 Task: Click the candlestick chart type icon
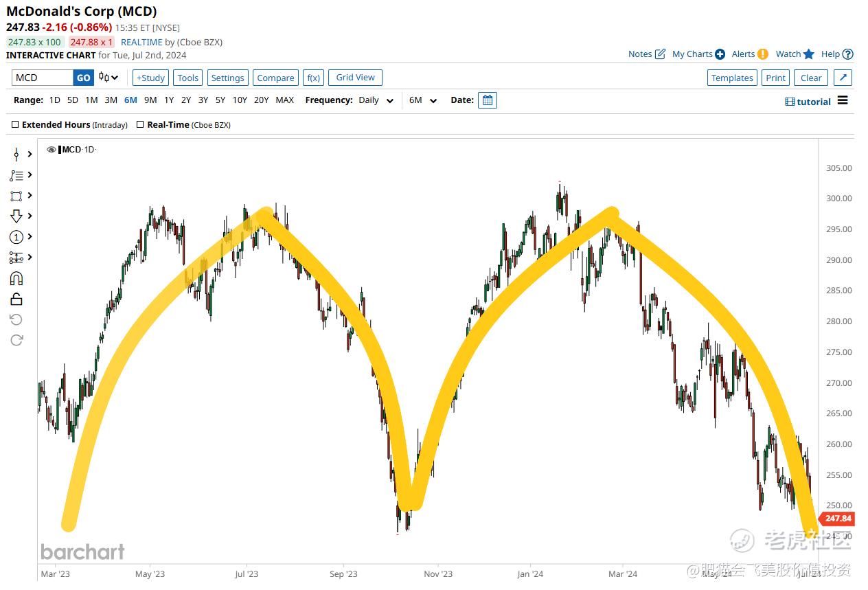pyautogui.click(x=103, y=78)
